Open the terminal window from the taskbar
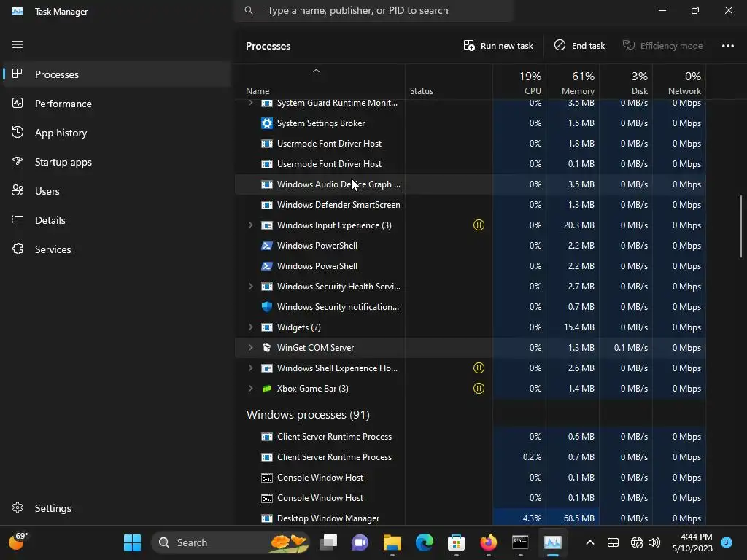Screen dimensions: 747x560 [520, 542]
